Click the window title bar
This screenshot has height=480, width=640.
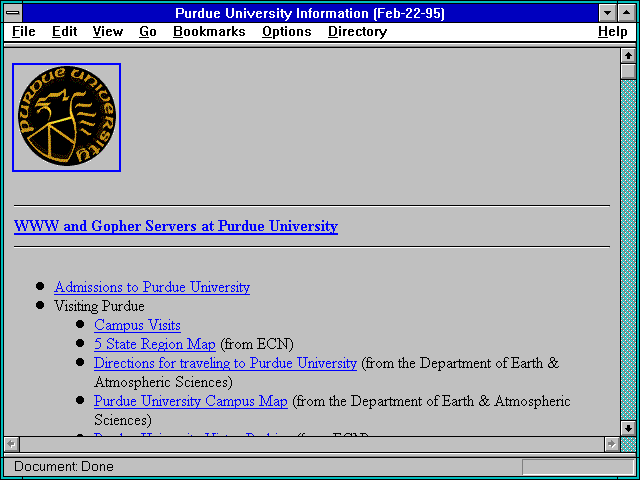pyautogui.click(x=310, y=13)
